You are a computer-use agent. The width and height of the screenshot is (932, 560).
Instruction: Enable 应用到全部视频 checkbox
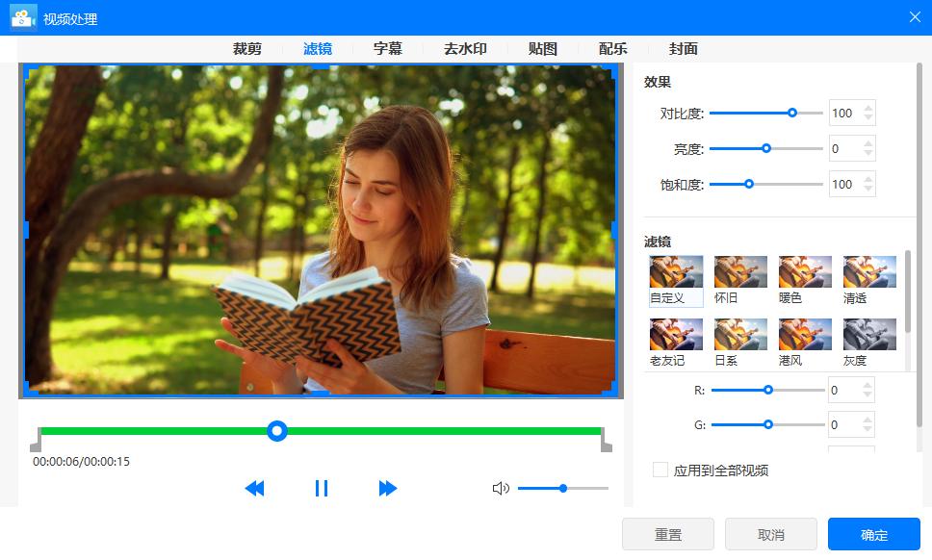[660, 470]
